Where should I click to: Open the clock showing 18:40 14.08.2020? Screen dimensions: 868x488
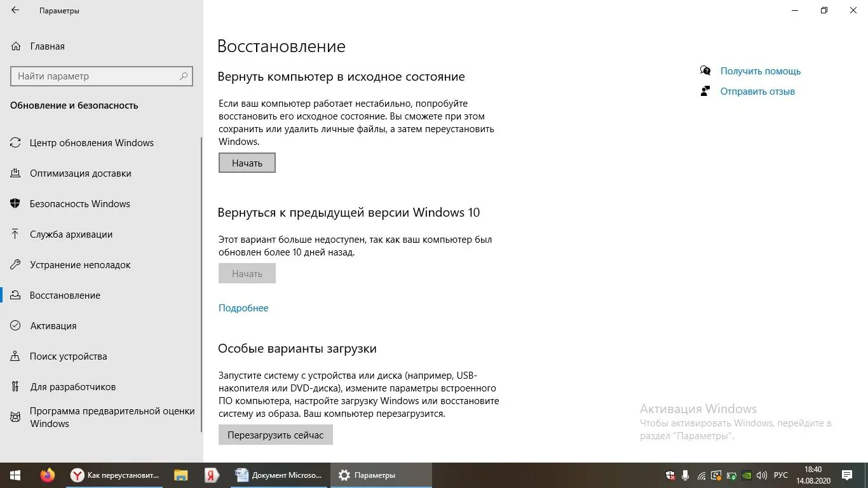(813, 475)
